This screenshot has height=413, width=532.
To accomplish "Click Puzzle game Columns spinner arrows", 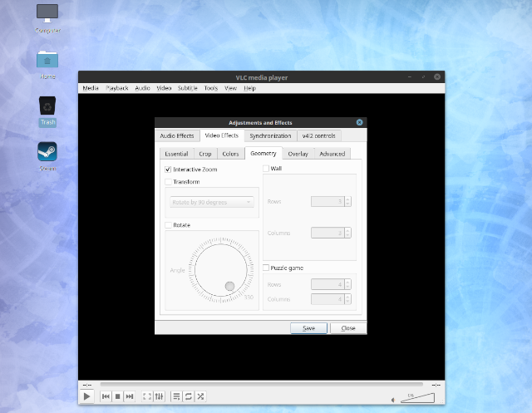I will [x=347, y=299].
